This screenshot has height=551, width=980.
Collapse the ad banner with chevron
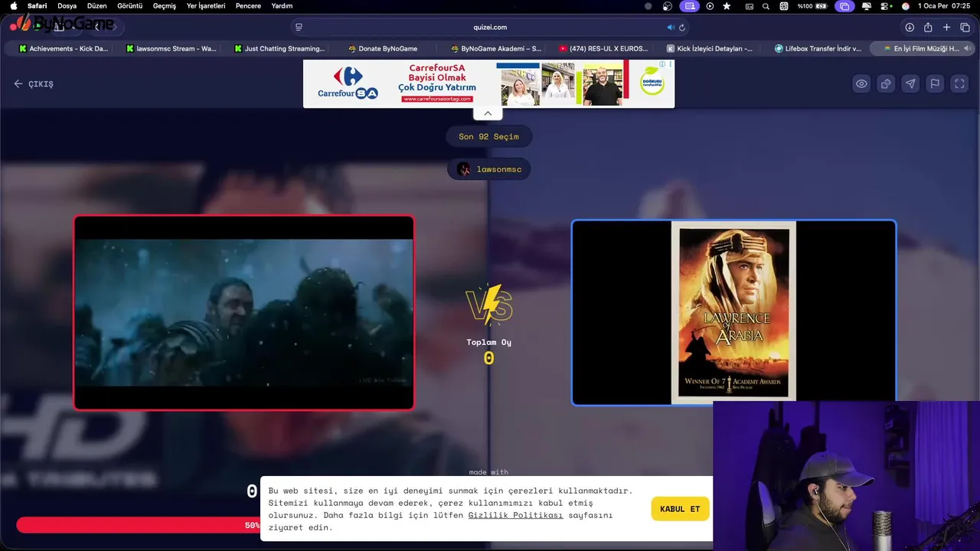[488, 113]
